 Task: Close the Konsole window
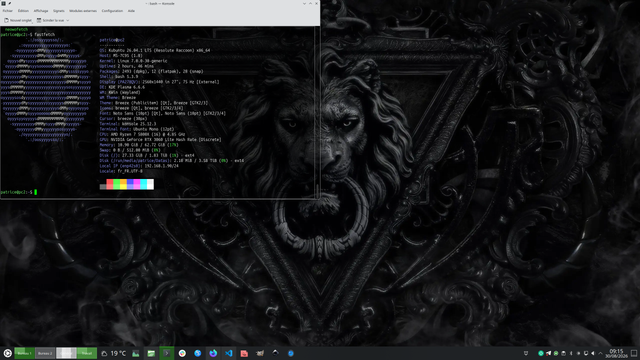coord(316,3)
